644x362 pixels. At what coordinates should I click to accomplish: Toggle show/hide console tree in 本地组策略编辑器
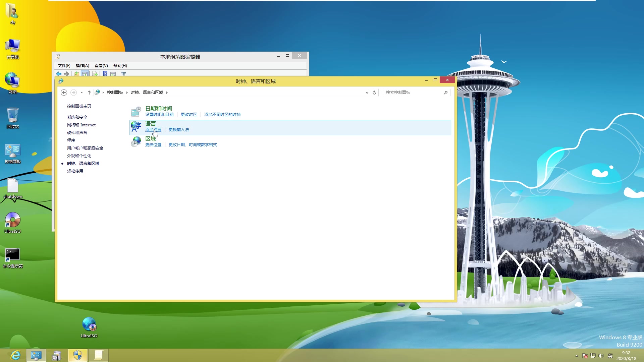click(85, 74)
